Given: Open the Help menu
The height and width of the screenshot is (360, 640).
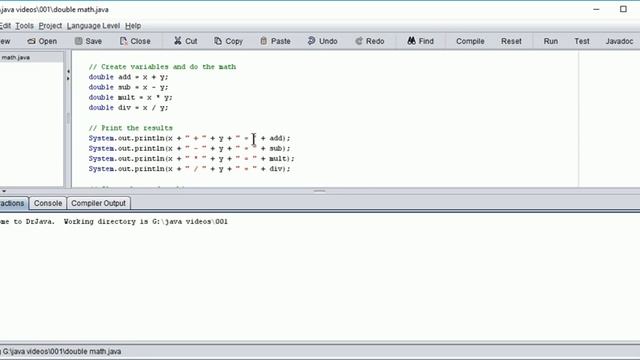Looking at the screenshot, I should tap(133, 26).
